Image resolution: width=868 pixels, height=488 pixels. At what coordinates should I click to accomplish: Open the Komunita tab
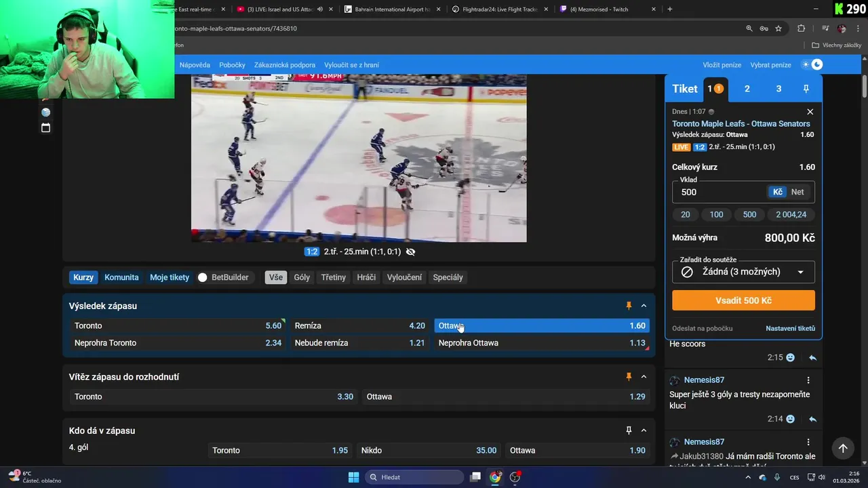(121, 277)
